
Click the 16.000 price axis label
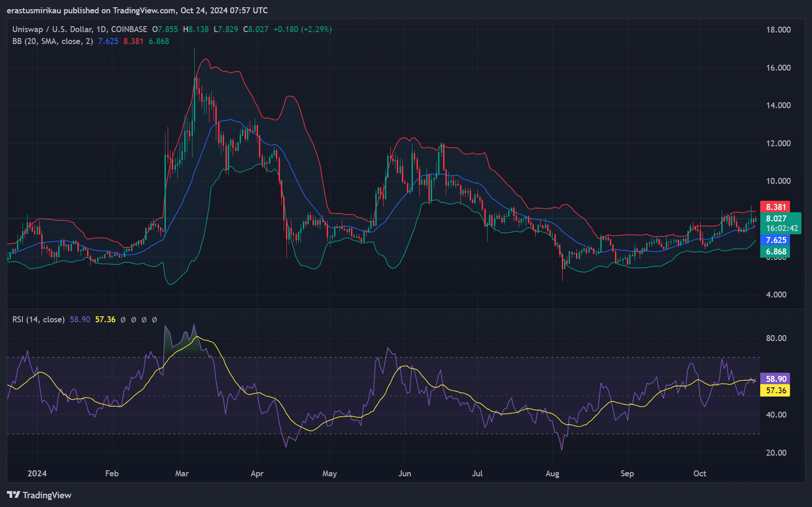click(778, 68)
